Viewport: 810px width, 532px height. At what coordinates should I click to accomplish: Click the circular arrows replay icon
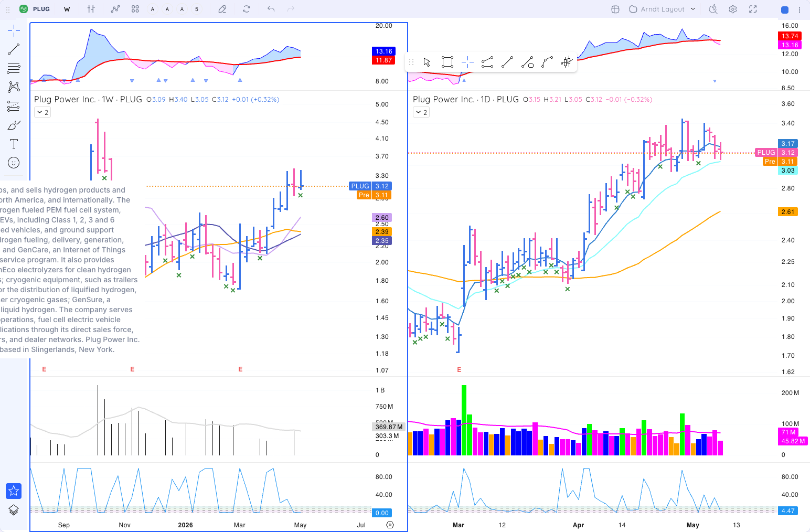click(247, 9)
